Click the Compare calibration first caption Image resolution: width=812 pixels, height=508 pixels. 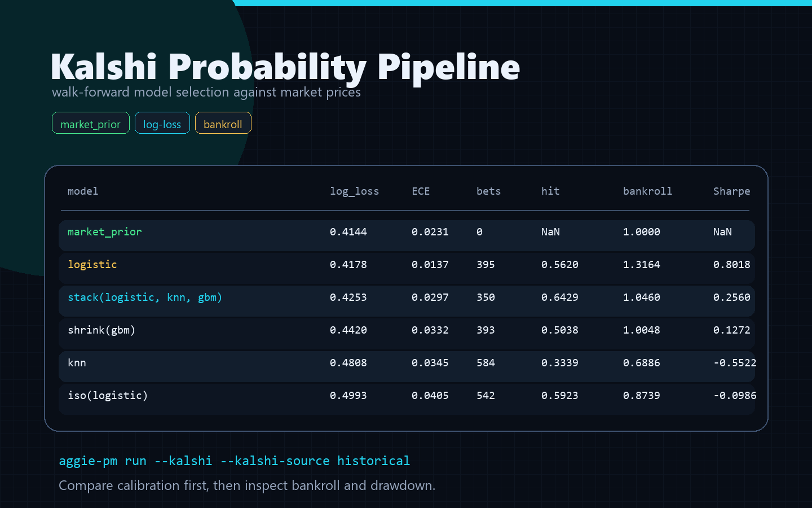[247, 486]
